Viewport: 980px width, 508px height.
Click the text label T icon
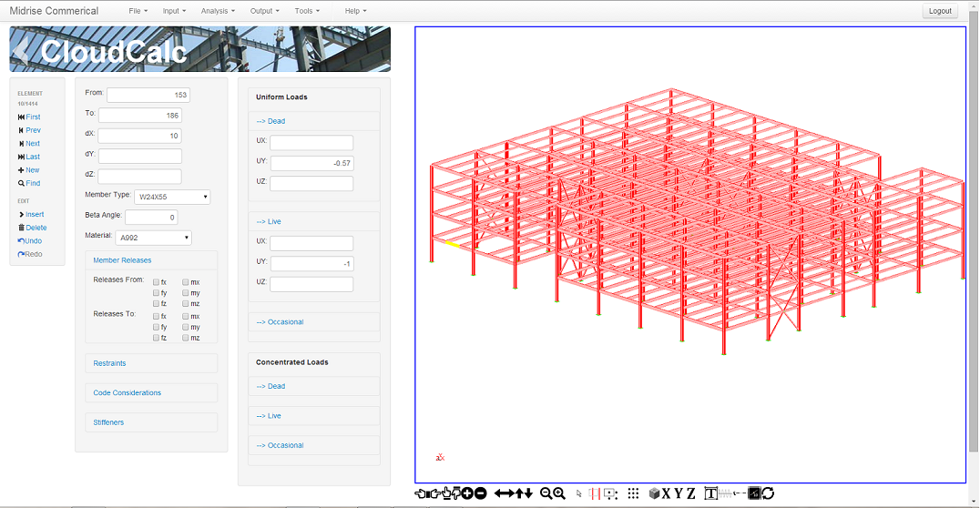(711, 493)
